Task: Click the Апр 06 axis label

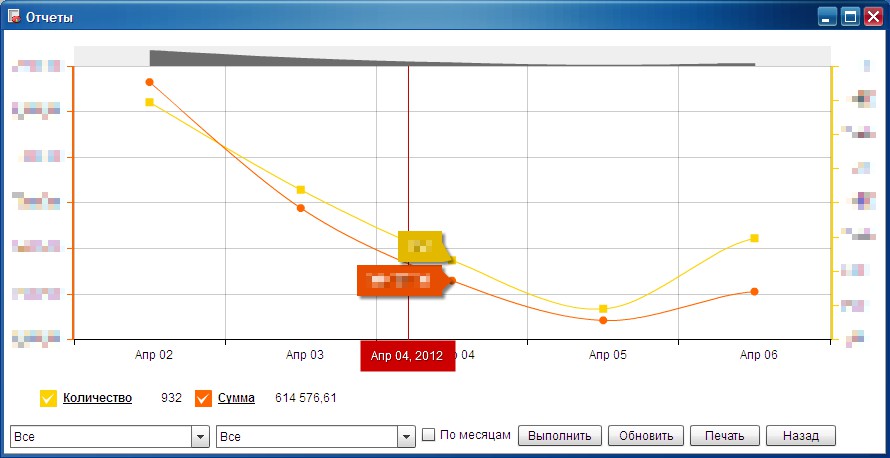Action: [x=759, y=355]
